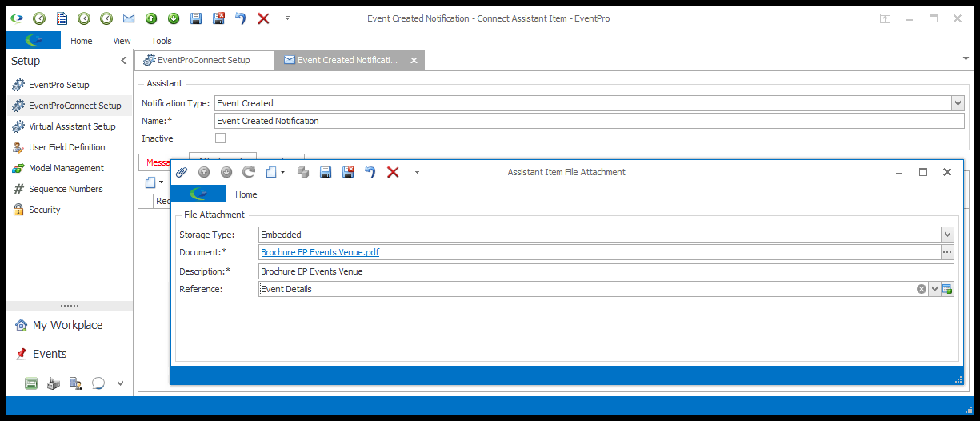Click New document icon in attachment dialog toolbar
Screen dimensions: 980x421
click(x=271, y=172)
